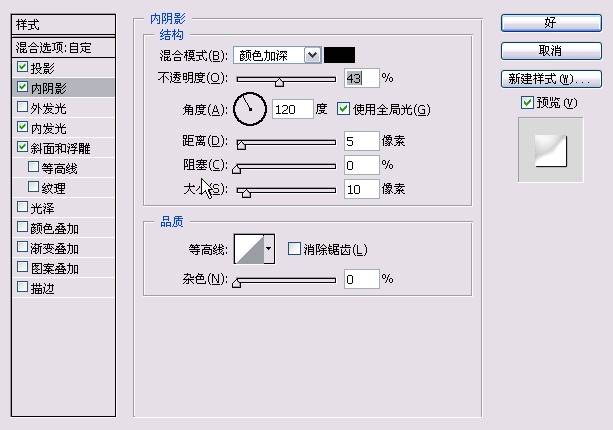Enable the 外发光 checkbox
The height and width of the screenshot is (430, 613).
click(23, 107)
